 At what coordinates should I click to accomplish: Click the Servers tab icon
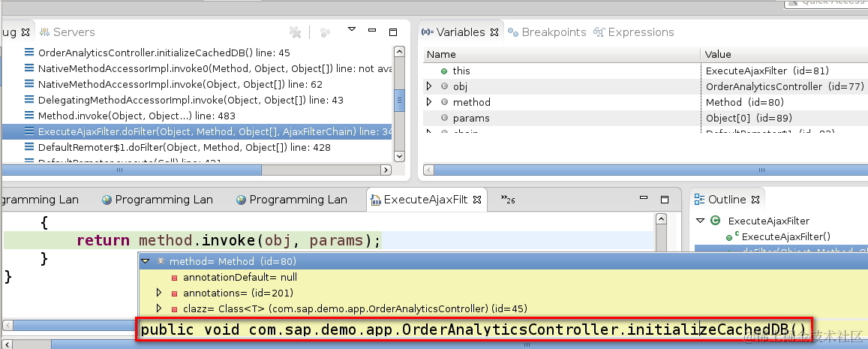[x=45, y=32]
